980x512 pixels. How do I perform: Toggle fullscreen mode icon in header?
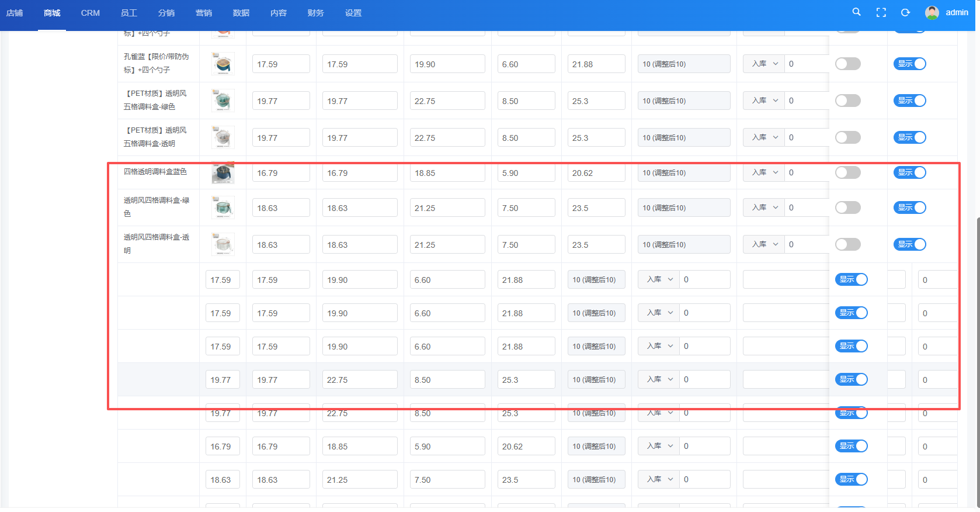881,12
